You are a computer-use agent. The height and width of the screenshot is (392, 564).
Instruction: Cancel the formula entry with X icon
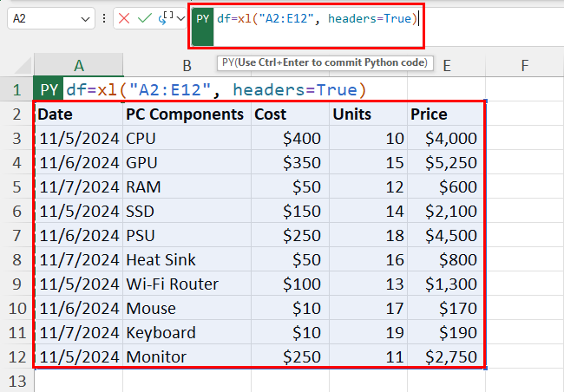[124, 18]
